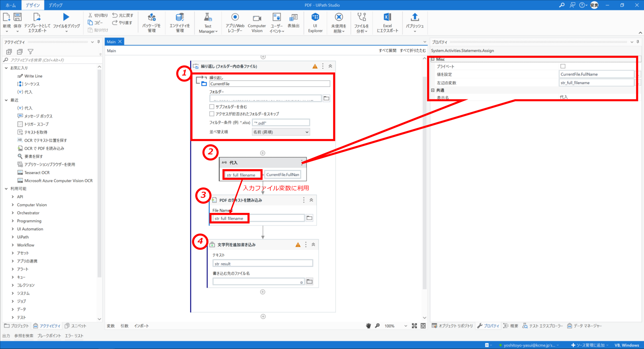Launch Test Manager
The image size is (644, 349).
[208, 22]
